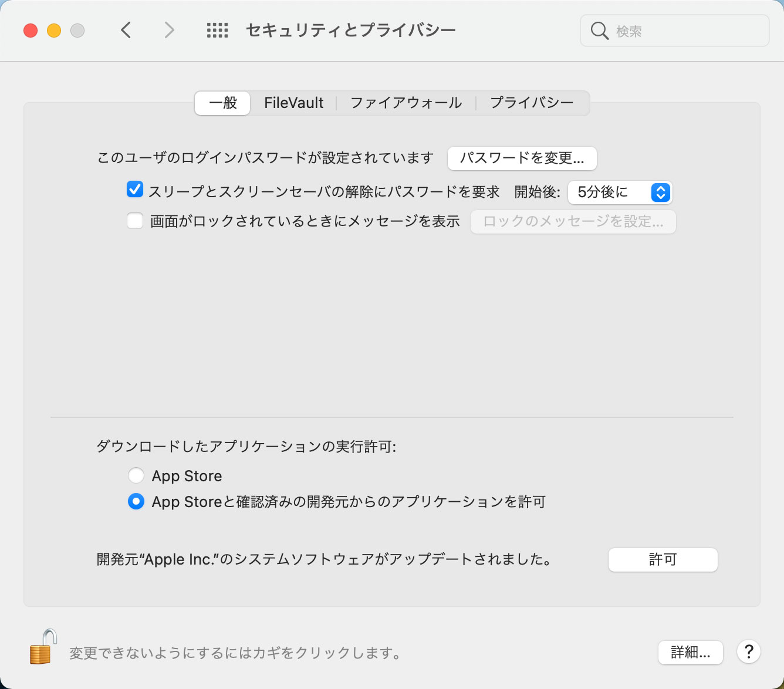The height and width of the screenshot is (689, 784).
Task: Go forward using the right chevron
Action: 169,30
